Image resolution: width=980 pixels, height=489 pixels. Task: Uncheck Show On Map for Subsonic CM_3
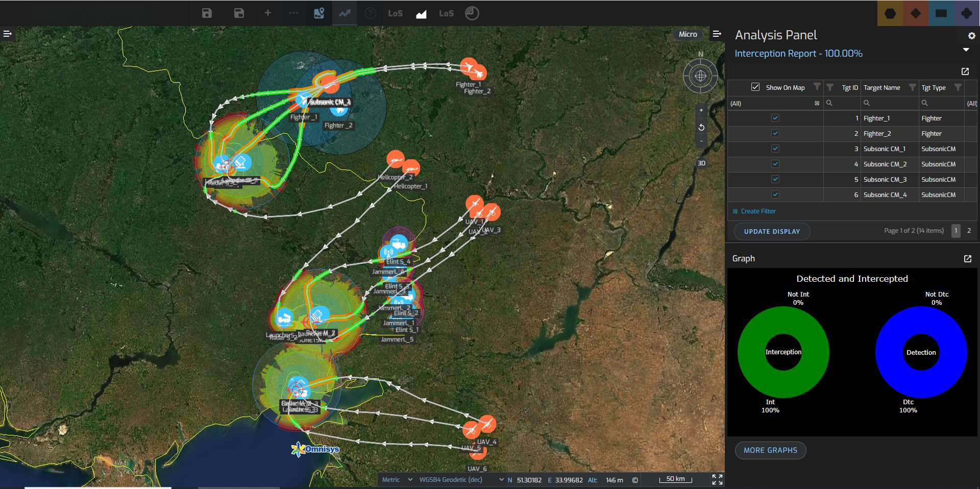775,179
